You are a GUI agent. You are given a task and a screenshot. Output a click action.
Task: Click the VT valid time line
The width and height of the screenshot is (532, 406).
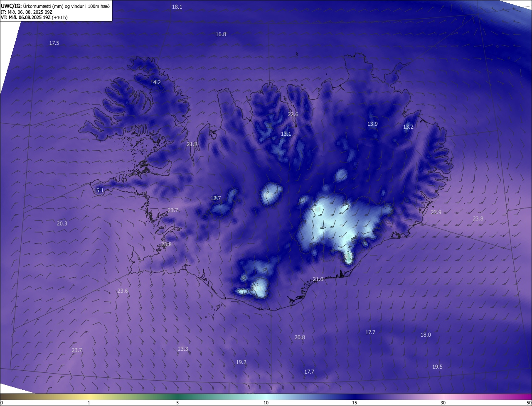[x=34, y=18]
